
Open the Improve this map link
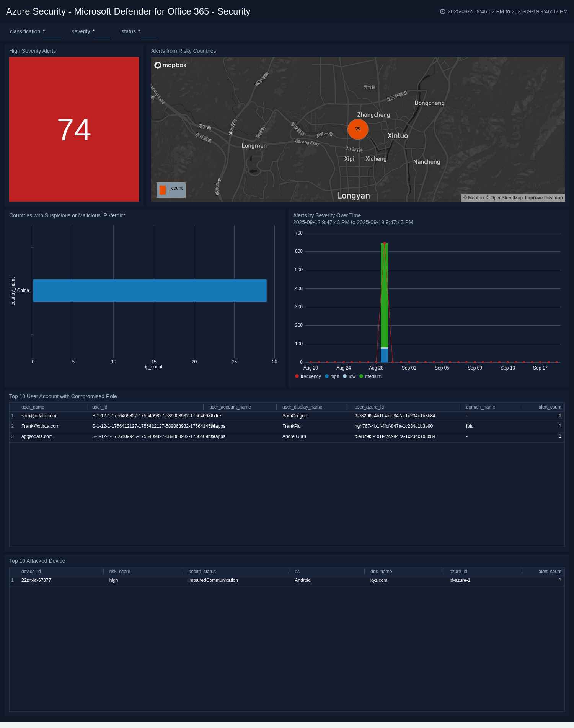[544, 198]
